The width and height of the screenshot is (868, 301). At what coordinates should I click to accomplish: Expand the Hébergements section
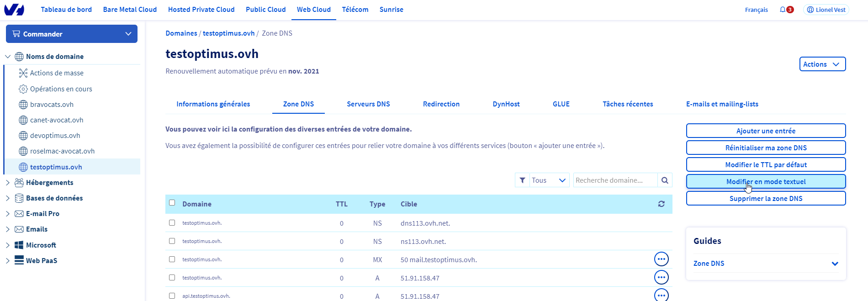pos(8,183)
